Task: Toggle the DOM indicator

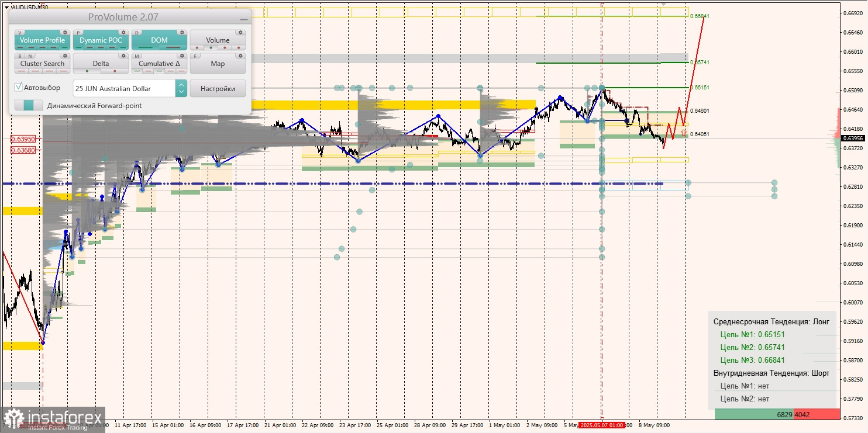Action: click(x=159, y=40)
